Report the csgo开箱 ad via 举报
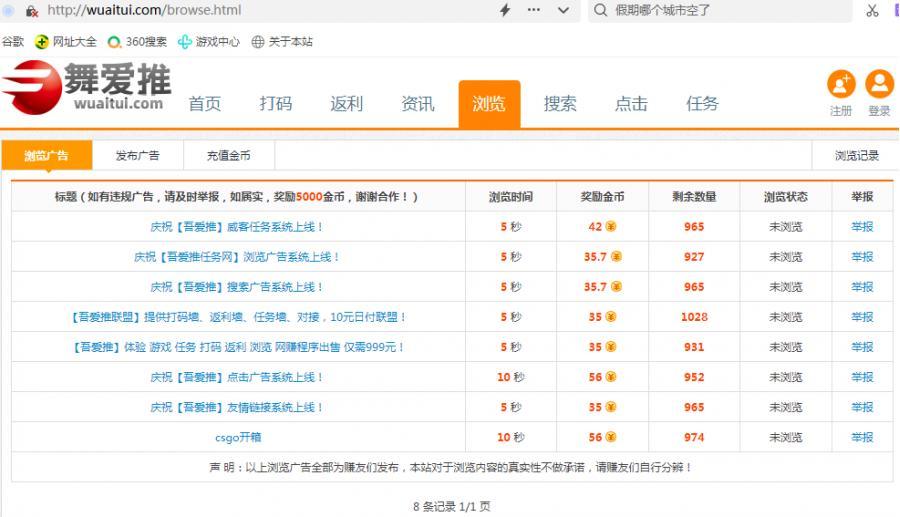Image resolution: width=900 pixels, height=517 pixels. (x=862, y=437)
